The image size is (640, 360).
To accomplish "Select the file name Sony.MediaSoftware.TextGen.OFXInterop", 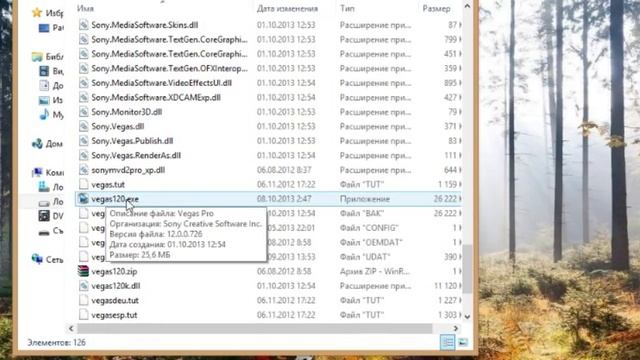I will click(169, 69).
